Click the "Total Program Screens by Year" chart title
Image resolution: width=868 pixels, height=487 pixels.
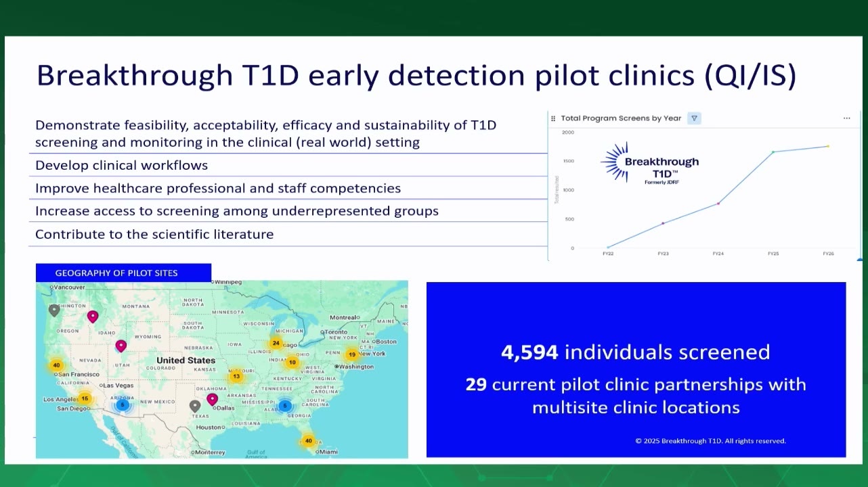(x=621, y=118)
